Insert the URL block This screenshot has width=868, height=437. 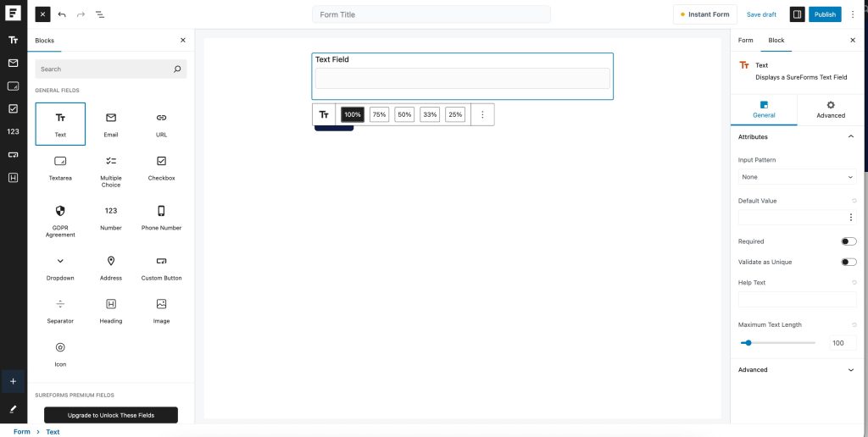161,124
